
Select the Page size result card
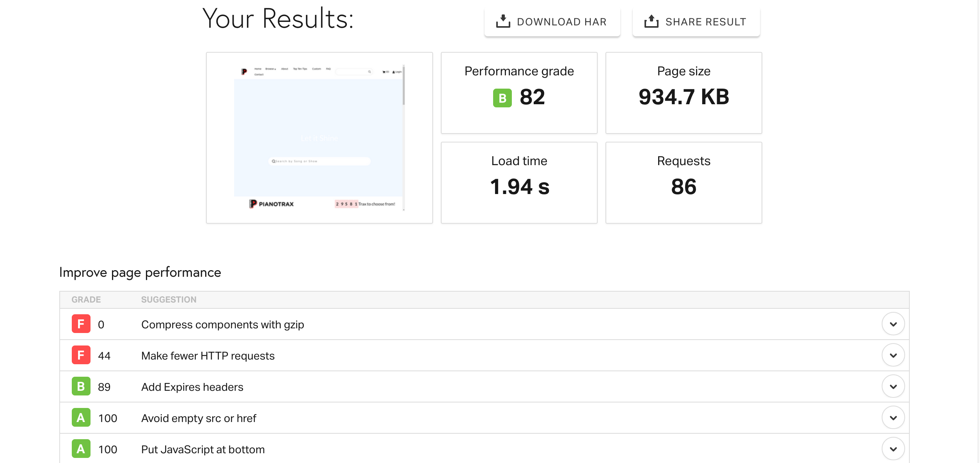[x=684, y=93]
